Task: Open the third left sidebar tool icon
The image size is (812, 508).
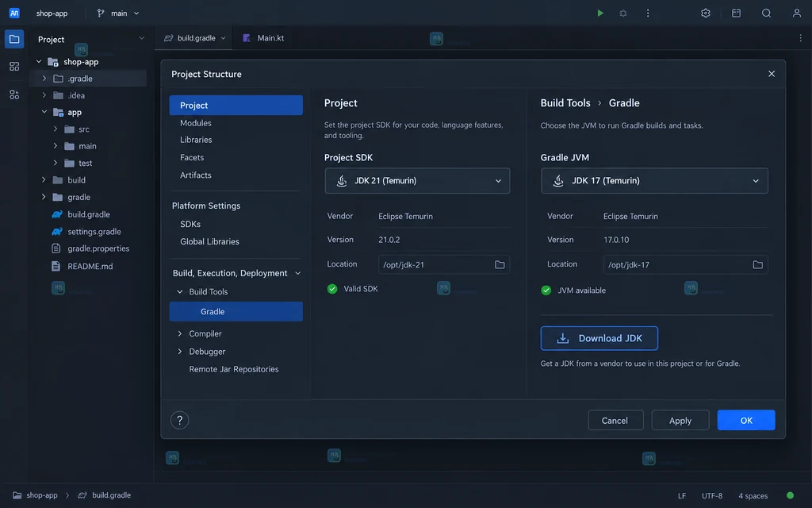Action: (x=14, y=95)
